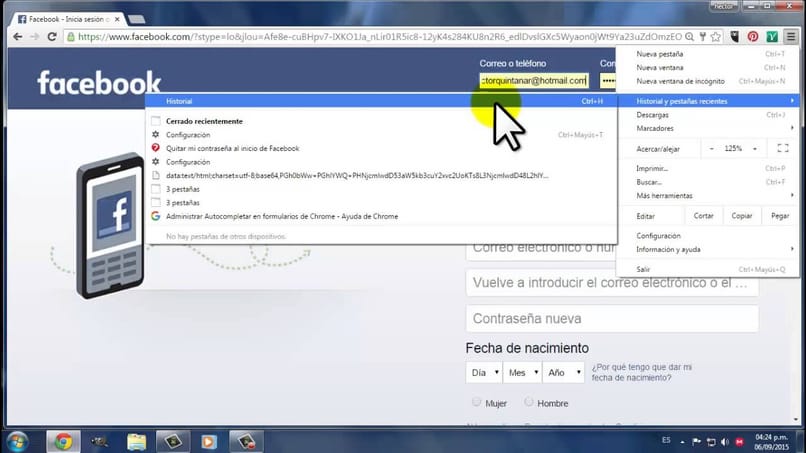Click the network icon in system tray
806x453 pixels.
coord(711,442)
